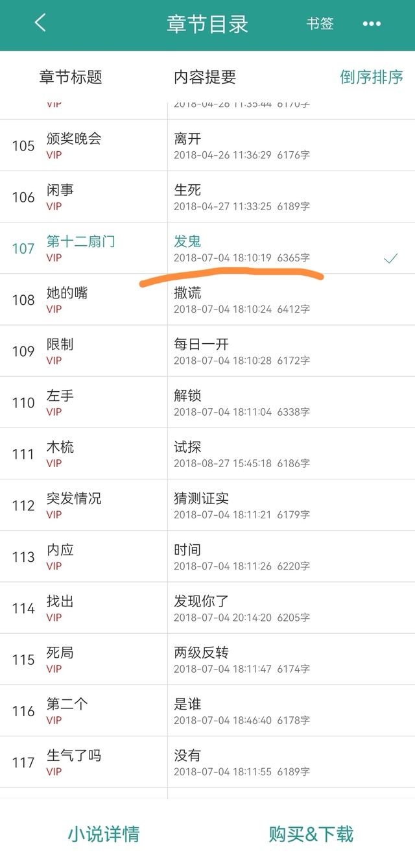Open chapter 113 内应
This screenshot has width=415, height=868.
tap(60, 550)
